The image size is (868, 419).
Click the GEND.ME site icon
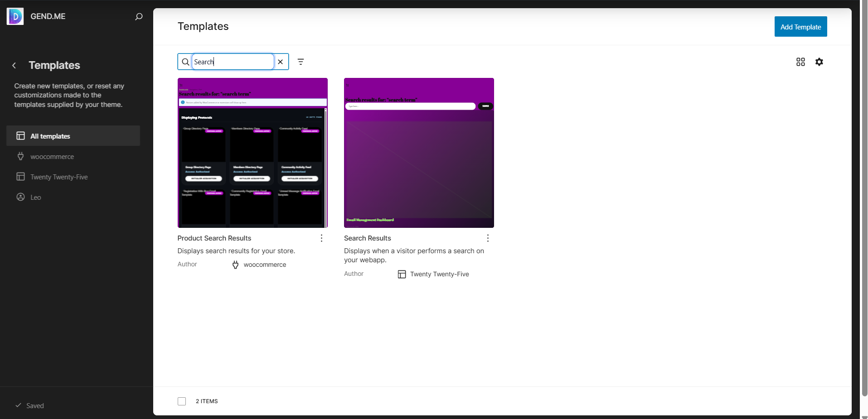(x=15, y=16)
